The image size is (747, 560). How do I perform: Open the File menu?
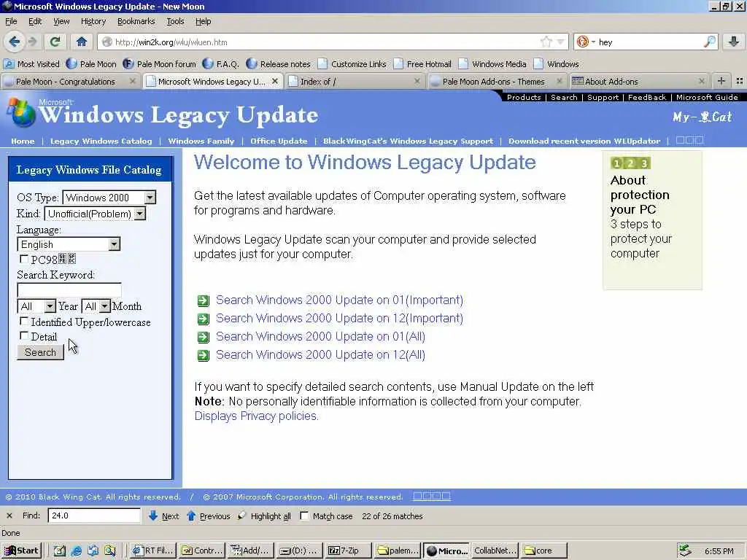point(11,21)
